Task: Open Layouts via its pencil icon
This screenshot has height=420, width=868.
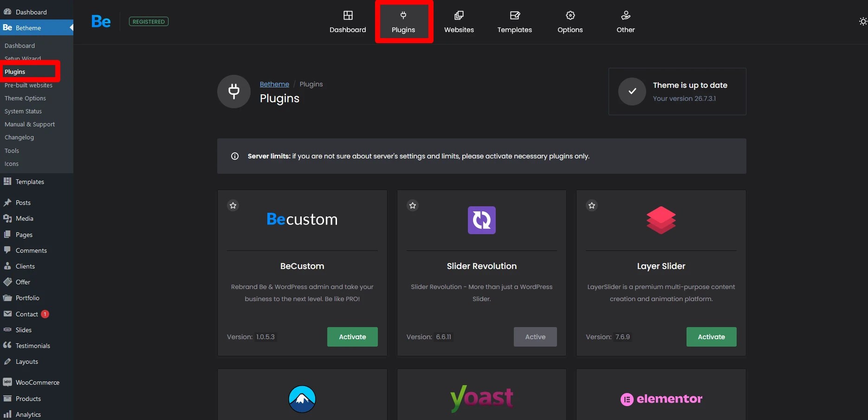Action: pyautogui.click(x=7, y=361)
